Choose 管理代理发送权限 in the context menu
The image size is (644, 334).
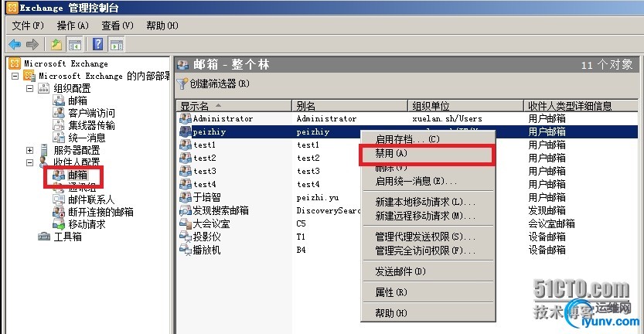tap(428, 237)
